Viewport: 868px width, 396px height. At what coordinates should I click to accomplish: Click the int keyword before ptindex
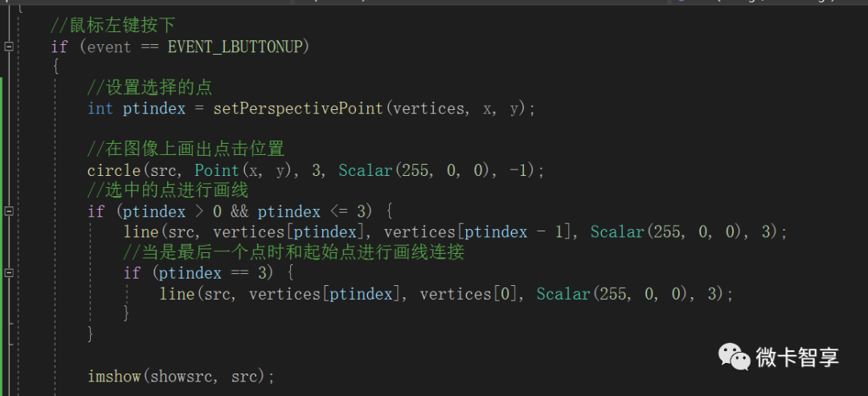click(100, 108)
